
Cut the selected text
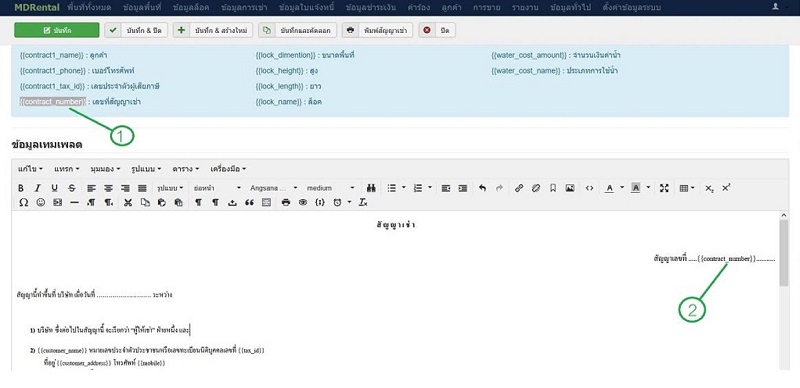pyautogui.click(x=128, y=203)
